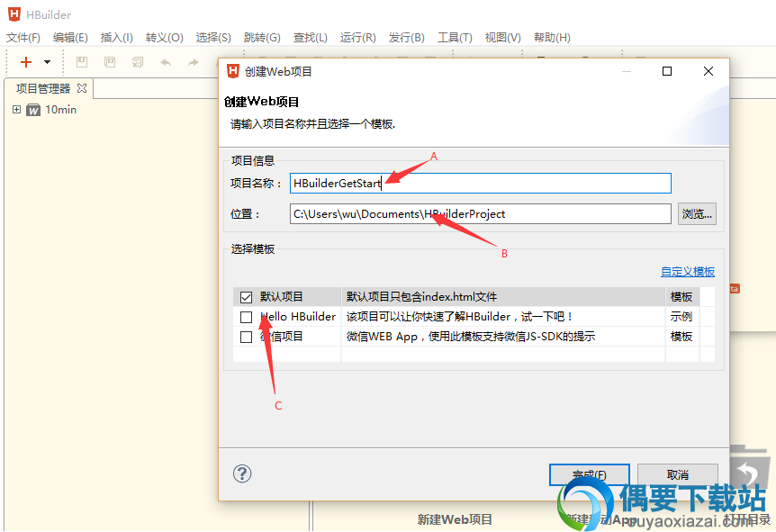The height and width of the screenshot is (532, 776).
Task: Open the 工具(T) menu
Action: [455, 38]
